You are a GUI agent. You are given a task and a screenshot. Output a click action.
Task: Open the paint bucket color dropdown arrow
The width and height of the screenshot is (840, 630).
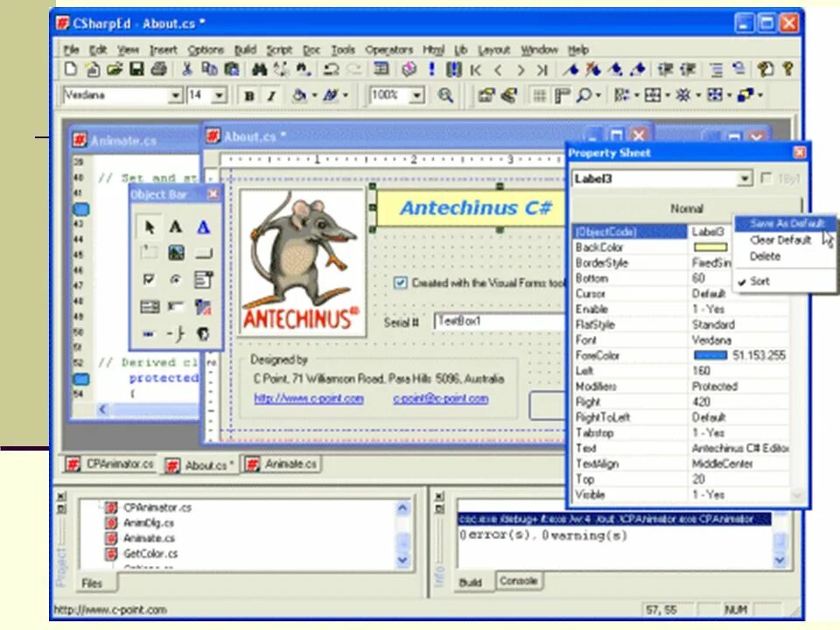tap(314, 95)
